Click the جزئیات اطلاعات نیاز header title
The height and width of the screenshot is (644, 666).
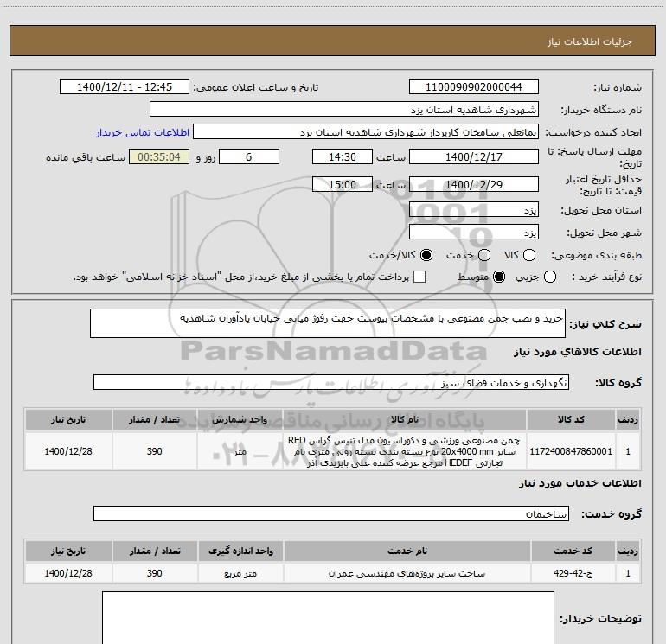click(589, 41)
